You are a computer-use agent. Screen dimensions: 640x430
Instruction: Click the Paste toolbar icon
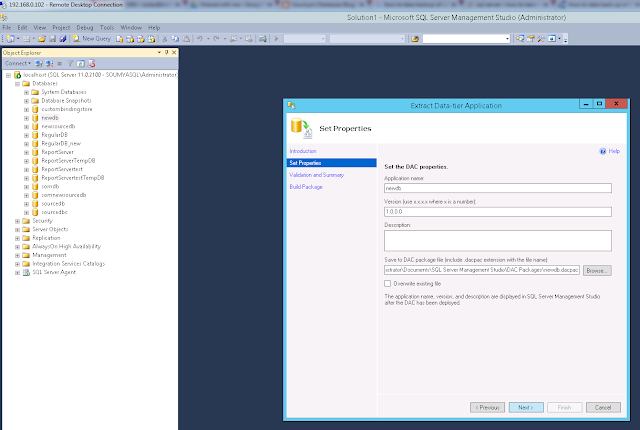(186, 39)
